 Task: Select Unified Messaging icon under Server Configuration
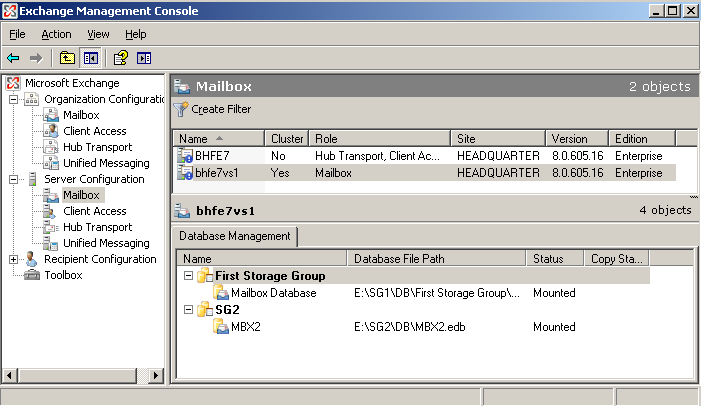pyautogui.click(x=51, y=243)
